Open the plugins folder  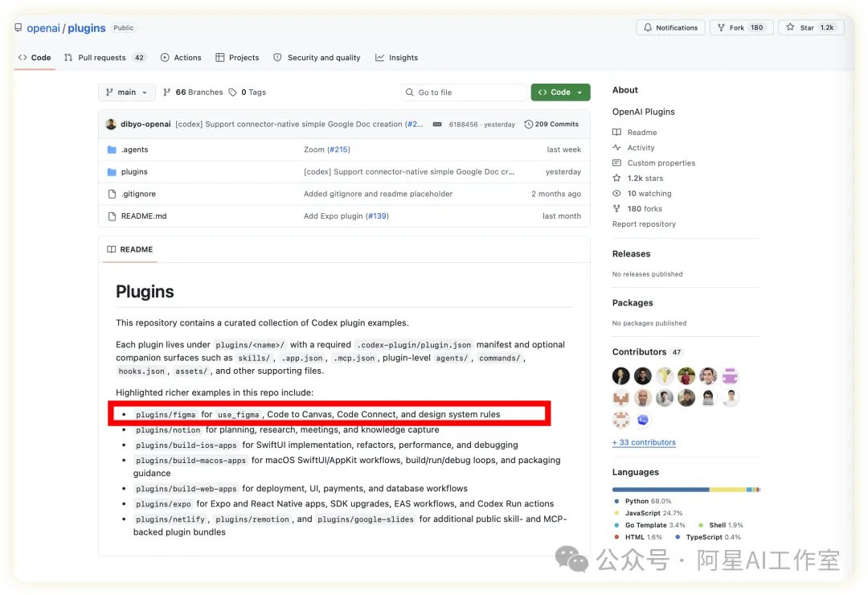click(134, 172)
